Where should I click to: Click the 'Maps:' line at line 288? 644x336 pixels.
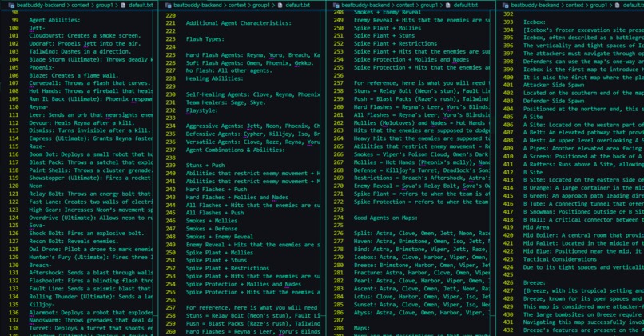362,328
